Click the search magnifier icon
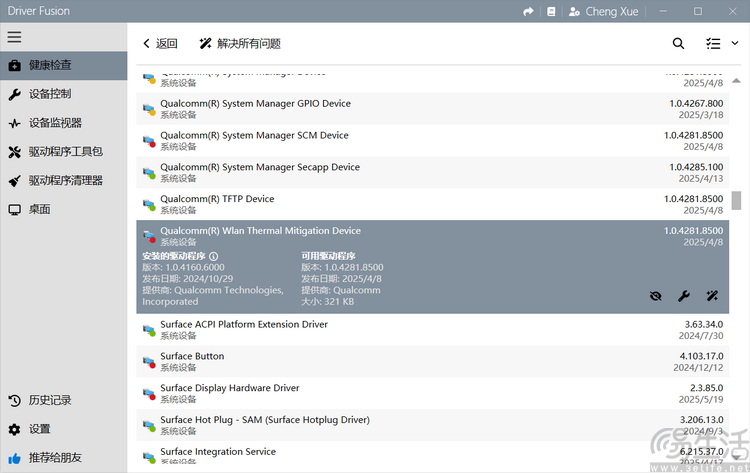This screenshot has height=473, width=750. pos(678,43)
